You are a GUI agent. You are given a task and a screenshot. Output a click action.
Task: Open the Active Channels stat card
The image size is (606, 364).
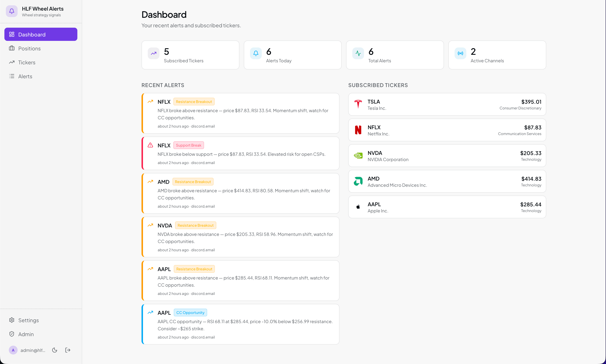point(497,55)
